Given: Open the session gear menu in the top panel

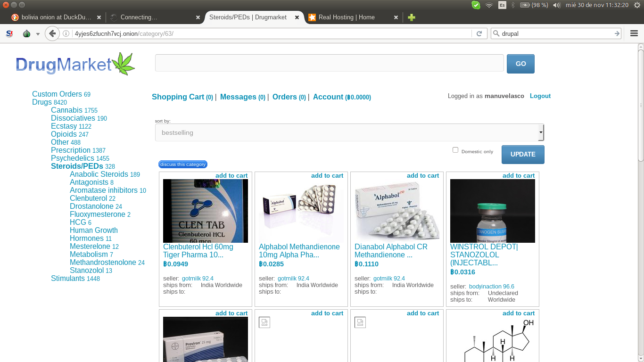Looking at the screenshot, I should point(637,5).
